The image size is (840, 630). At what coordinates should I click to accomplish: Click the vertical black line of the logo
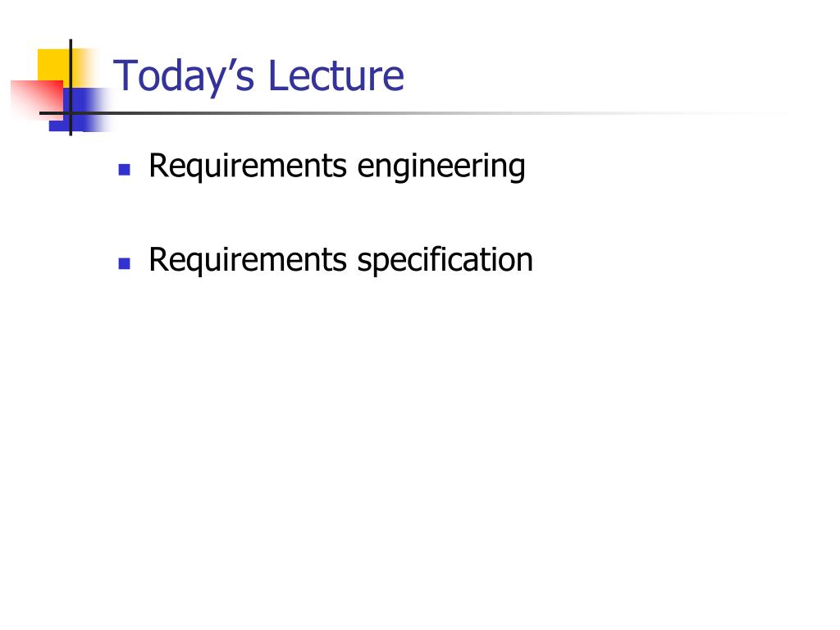(71, 87)
